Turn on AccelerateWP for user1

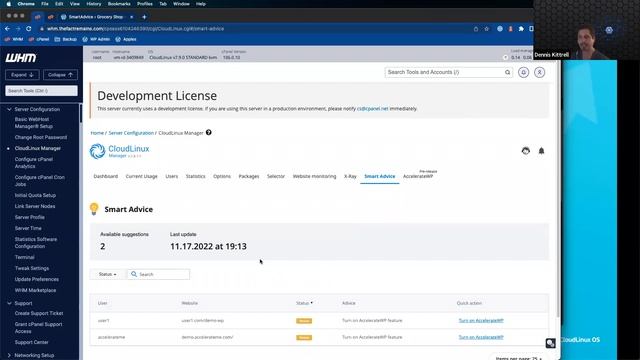coord(481,320)
